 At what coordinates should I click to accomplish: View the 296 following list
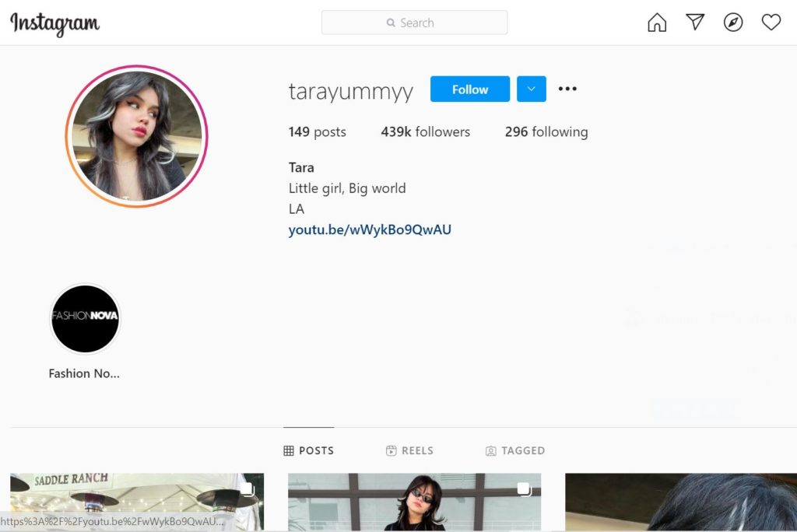(546, 132)
